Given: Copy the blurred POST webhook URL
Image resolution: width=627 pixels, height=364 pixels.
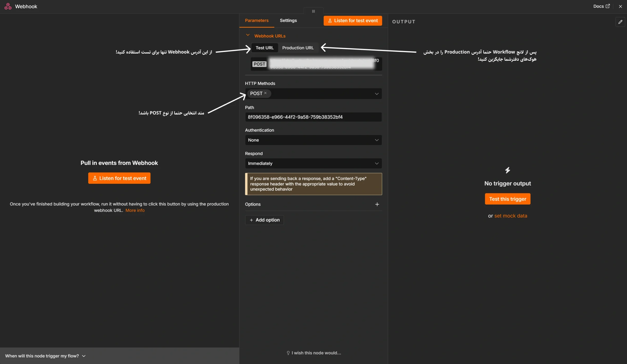Looking at the screenshot, I should pos(316,64).
